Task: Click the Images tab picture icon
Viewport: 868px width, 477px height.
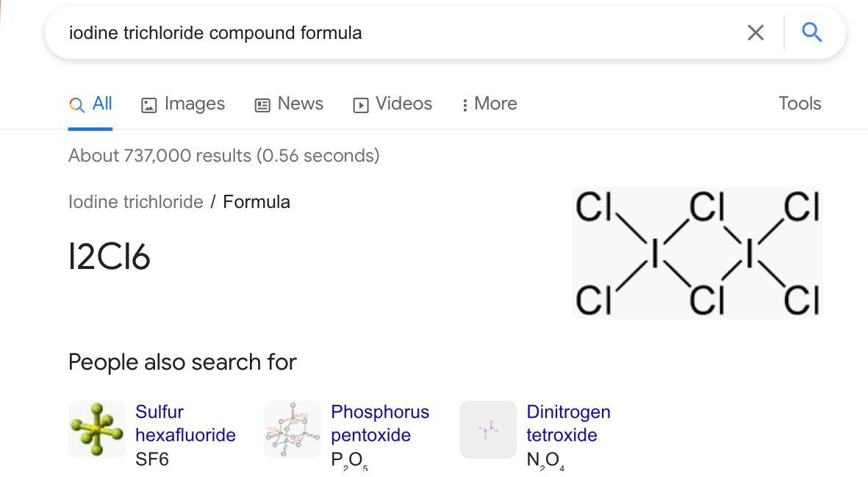Action: (148, 105)
